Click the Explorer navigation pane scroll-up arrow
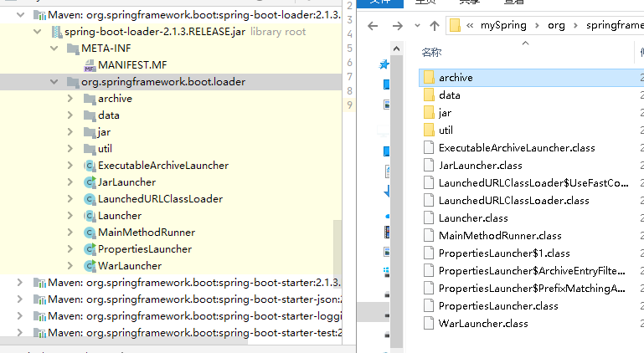The image size is (644, 353). click(x=396, y=49)
